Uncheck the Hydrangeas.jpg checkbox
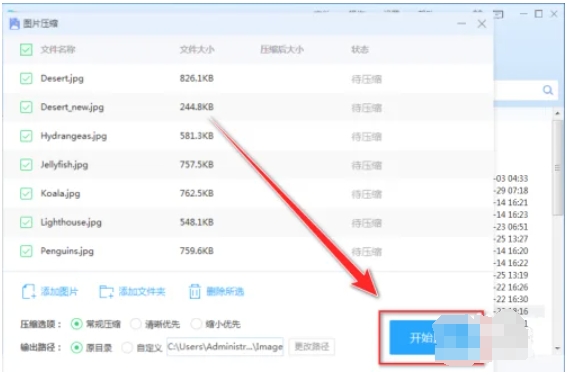This screenshot has width=568, height=375. (x=26, y=136)
